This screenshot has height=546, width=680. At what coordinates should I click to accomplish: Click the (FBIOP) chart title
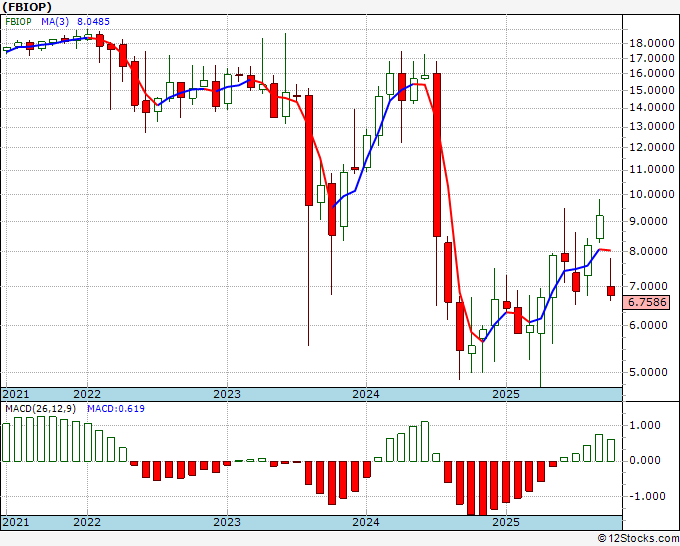27,7
